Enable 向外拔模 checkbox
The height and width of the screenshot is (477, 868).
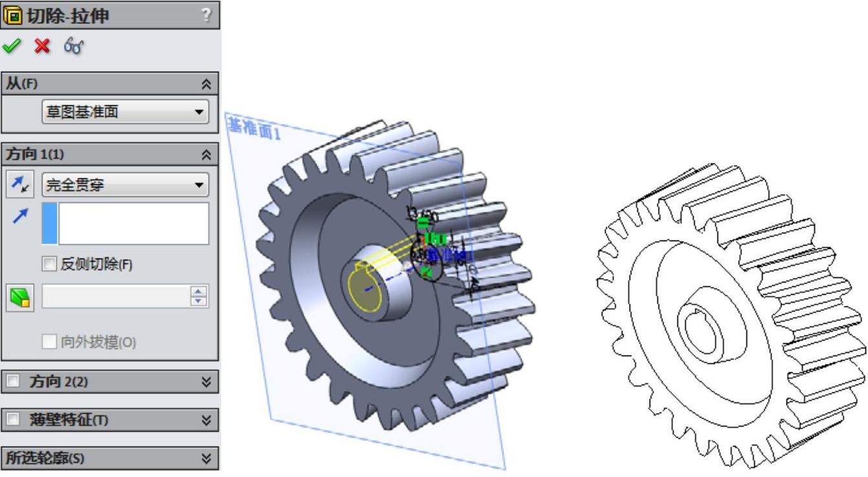49,342
